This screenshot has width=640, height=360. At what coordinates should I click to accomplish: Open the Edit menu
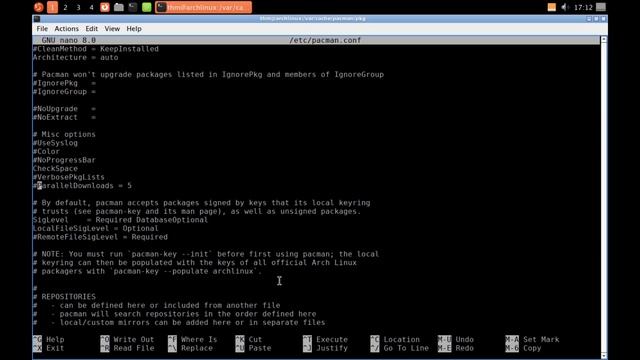point(91,29)
